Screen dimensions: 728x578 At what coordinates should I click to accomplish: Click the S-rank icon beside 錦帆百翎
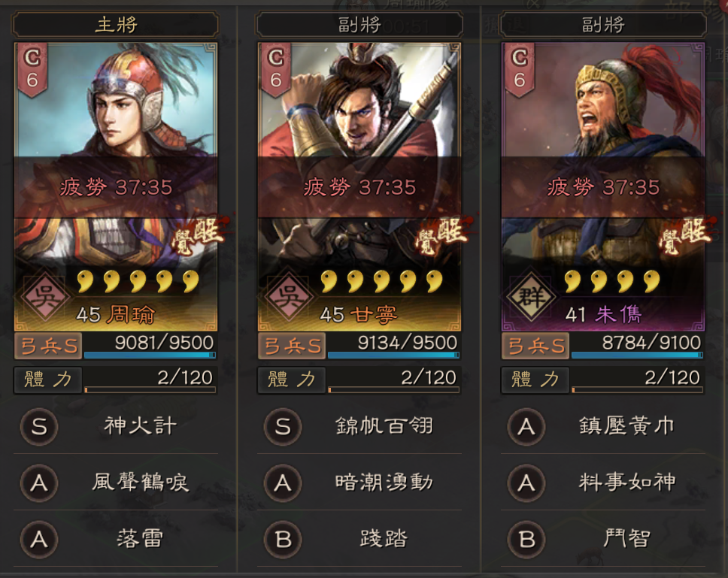(283, 426)
